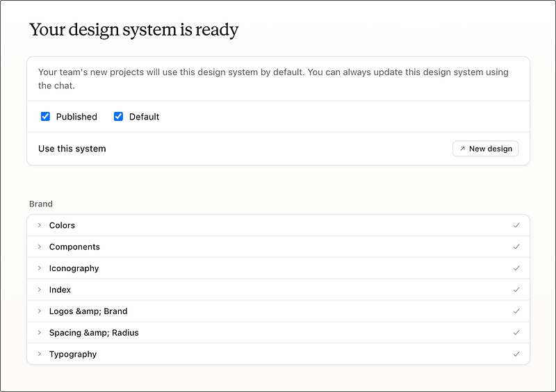Image resolution: width=556 pixels, height=392 pixels.
Task: Select the Colors label
Action: (62, 225)
